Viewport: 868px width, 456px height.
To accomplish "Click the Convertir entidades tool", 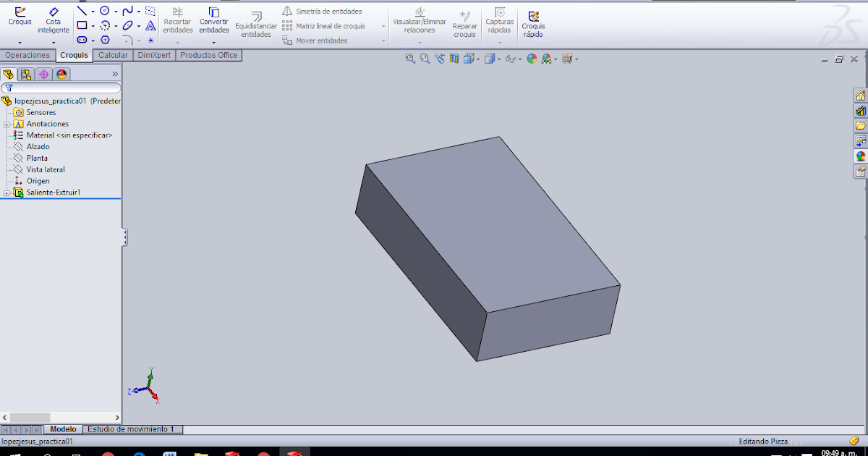I will [x=213, y=22].
